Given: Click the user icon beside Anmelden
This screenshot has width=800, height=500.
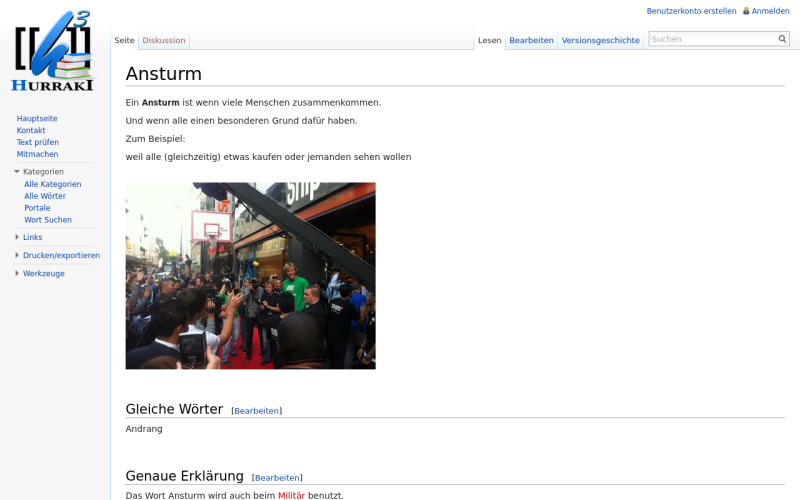Looking at the screenshot, I should click(x=746, y=11).
